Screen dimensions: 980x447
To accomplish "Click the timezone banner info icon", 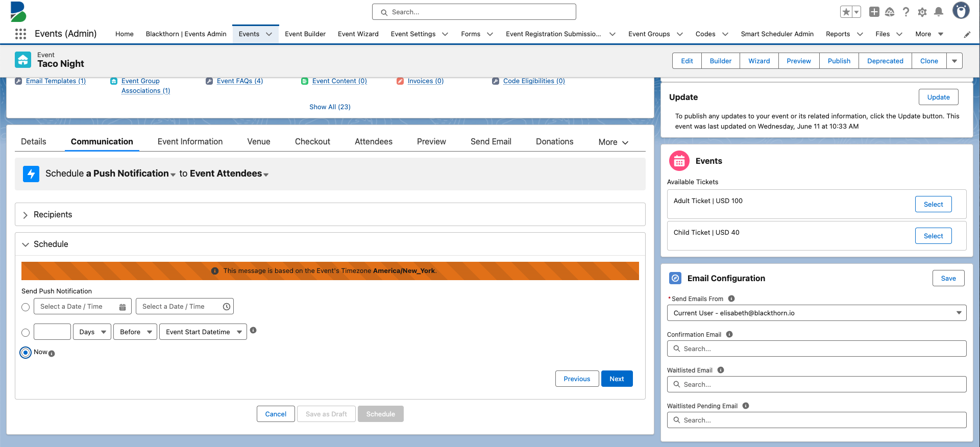I will tap(215, 271).
